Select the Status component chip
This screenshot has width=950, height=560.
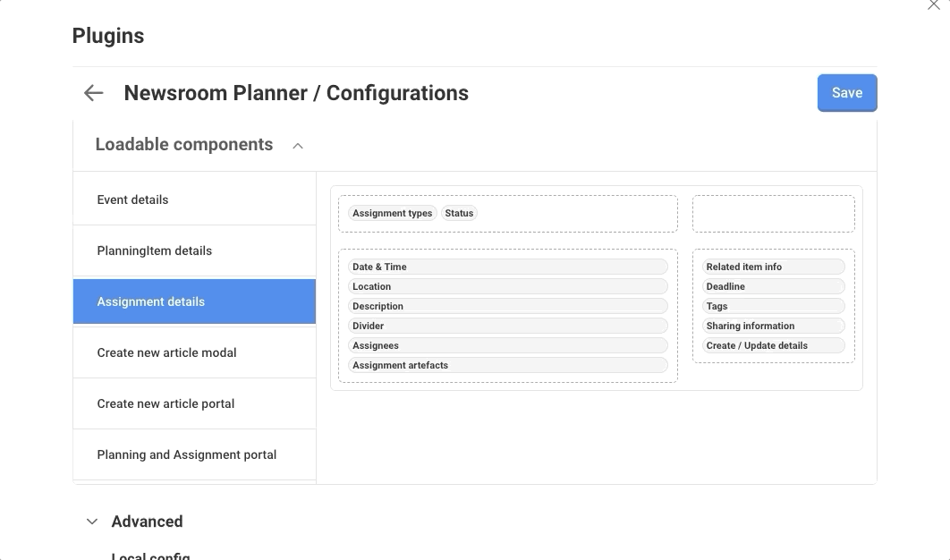pyautogui.click(x=459, y=213)
